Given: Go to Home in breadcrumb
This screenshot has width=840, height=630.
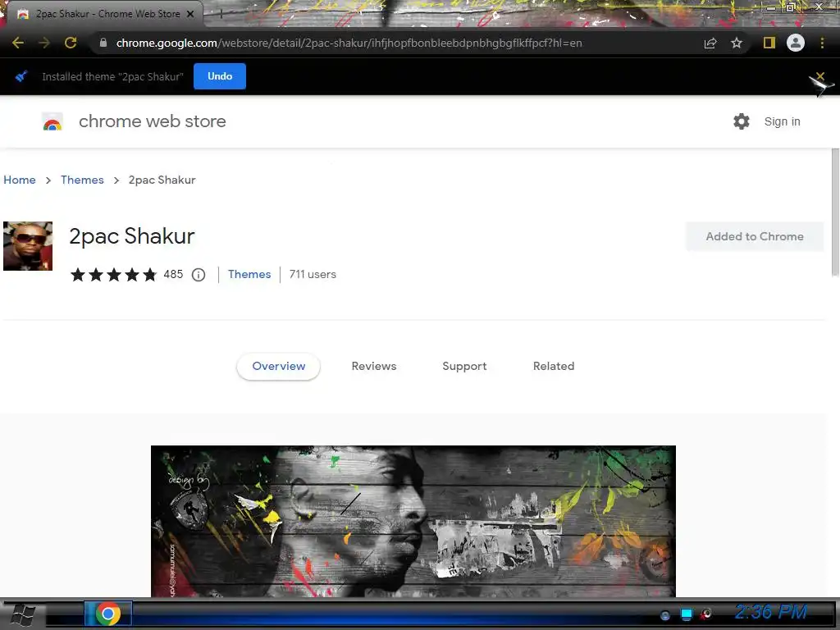Looking at the screenshot, I should (20, 180).
